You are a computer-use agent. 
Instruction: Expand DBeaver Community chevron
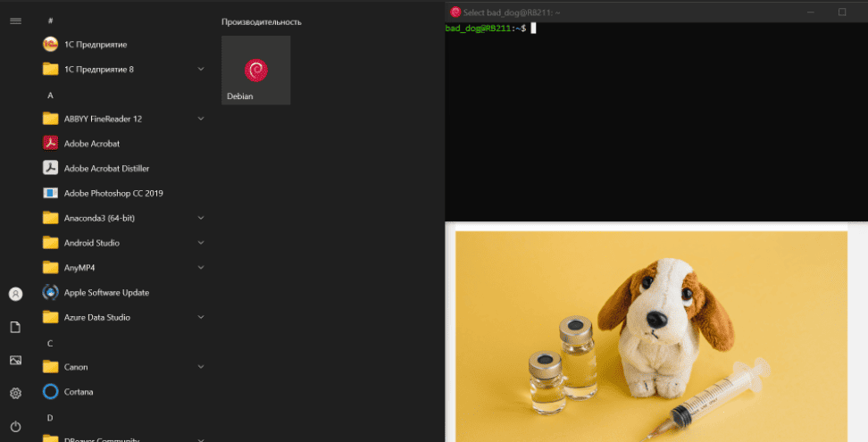coord(201,440)
